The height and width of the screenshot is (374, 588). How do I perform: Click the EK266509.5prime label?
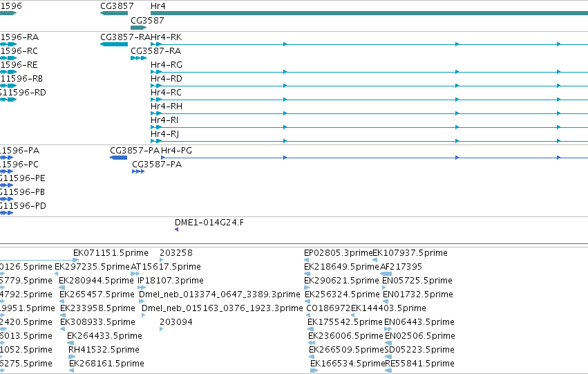(x=346, y=350)
